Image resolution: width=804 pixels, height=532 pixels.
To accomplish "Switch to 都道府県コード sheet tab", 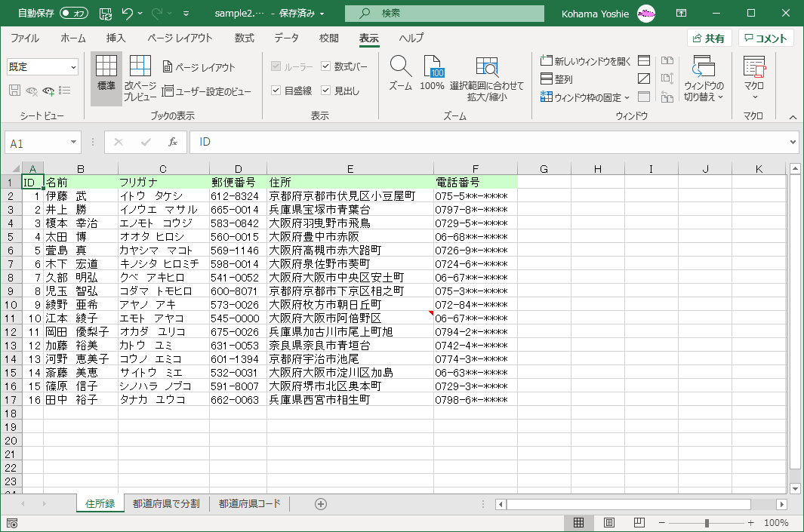I will pyautogui.click(x=250, y=504).
